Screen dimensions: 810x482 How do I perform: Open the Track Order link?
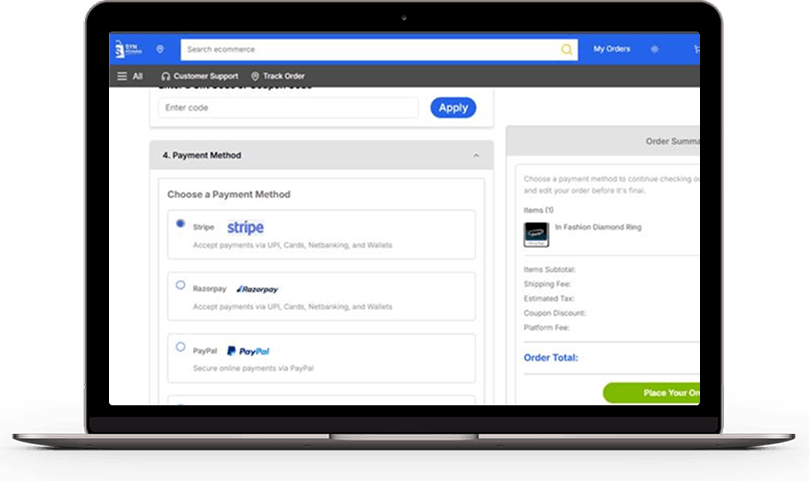pyautogui.click(x=284, y=76)
